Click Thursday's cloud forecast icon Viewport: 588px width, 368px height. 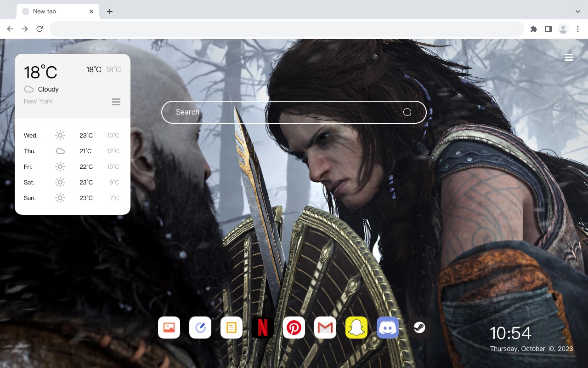(x=60, y=151)
